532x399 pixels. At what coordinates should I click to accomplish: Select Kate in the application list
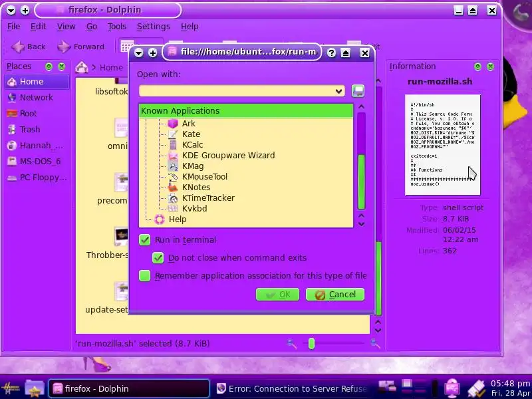[x=191, y=134]
